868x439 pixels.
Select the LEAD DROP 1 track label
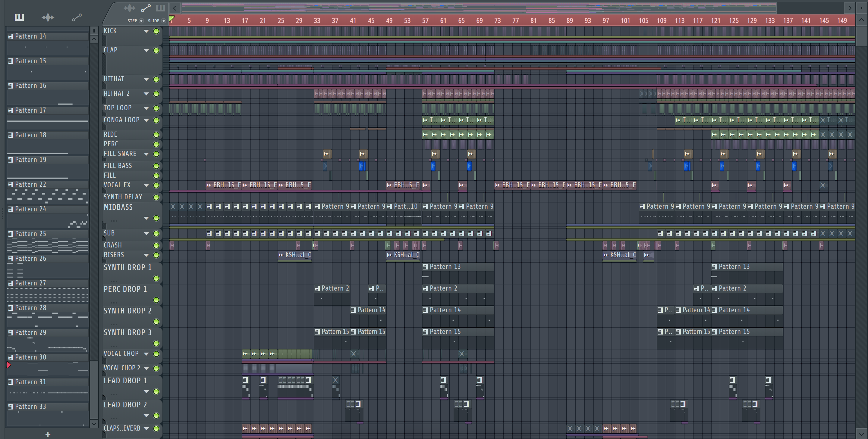(125, 380)
